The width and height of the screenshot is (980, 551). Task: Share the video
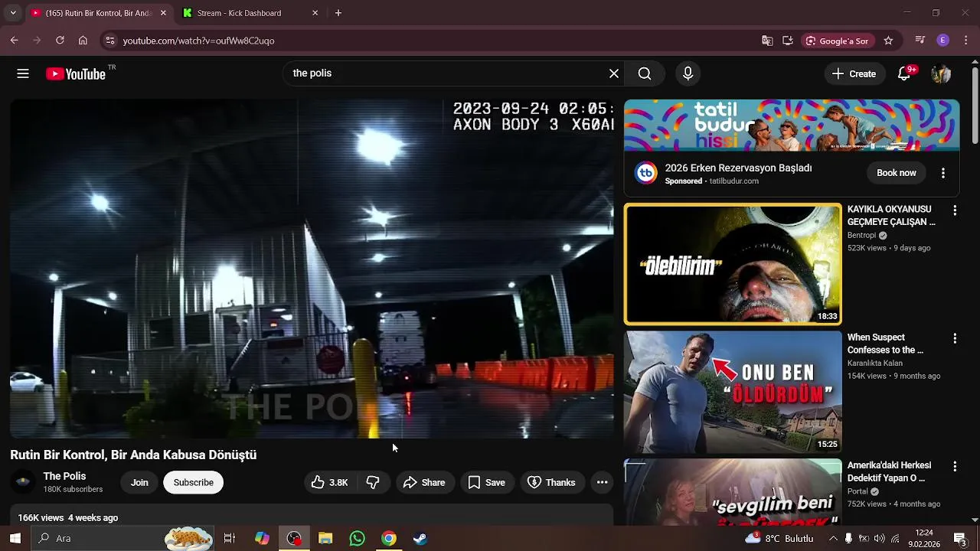(424, 482)
